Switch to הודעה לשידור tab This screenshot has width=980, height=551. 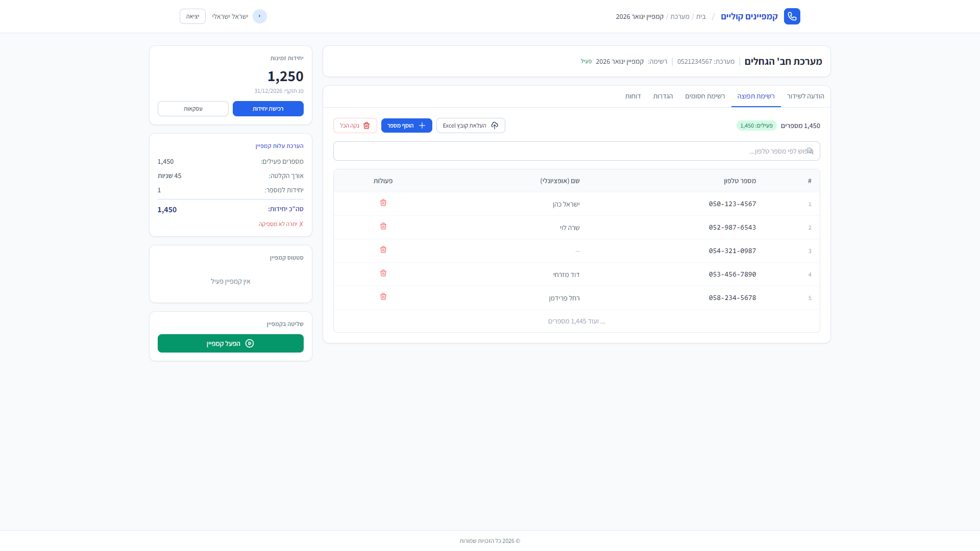pyautogui.click(x=805, y=96)
